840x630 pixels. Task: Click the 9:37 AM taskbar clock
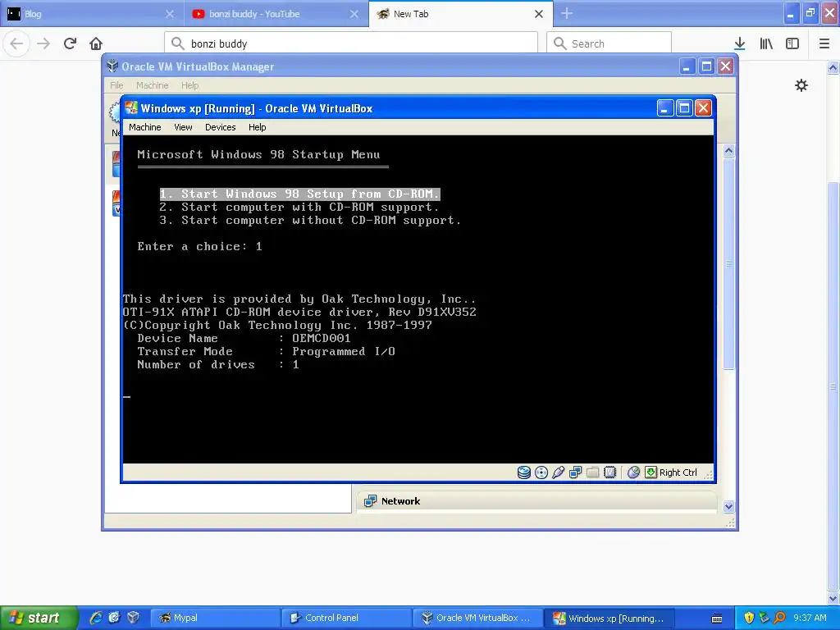(810, 618)
